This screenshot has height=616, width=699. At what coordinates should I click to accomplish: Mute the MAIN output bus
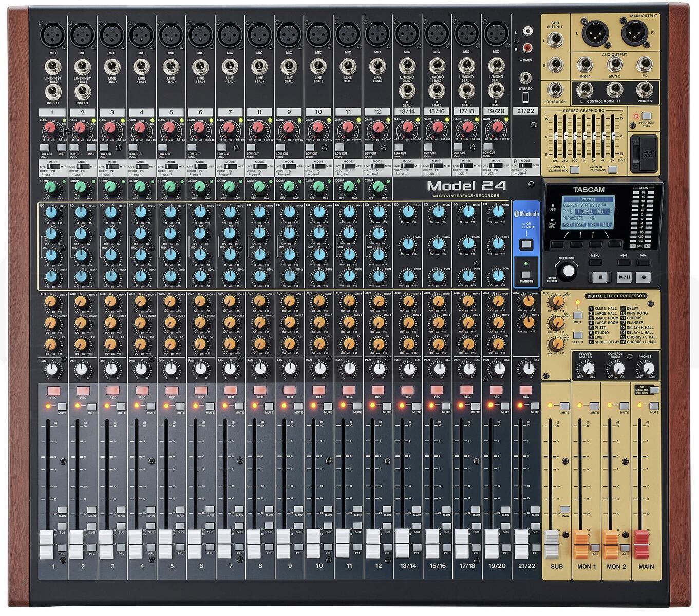[x=654, y=407]
